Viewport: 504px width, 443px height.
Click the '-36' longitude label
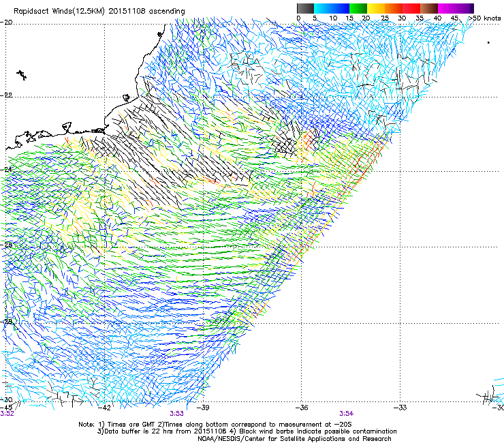click(x=302, y=408)
